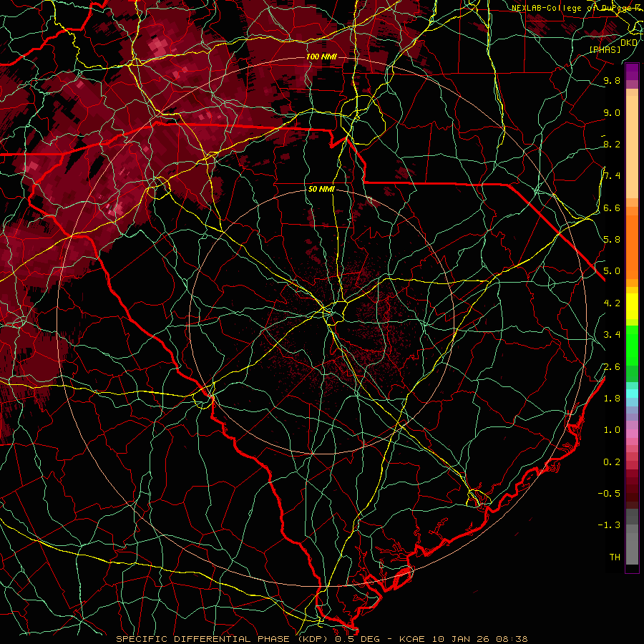Click the 9.0 value on the color scale

(x=612, y=113)
